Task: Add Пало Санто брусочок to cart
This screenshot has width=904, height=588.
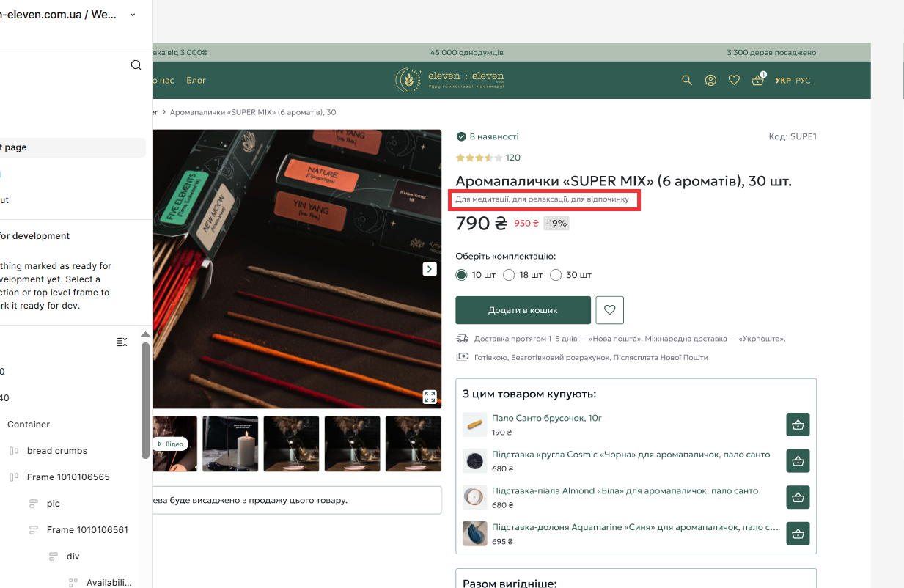Action: [798, 425]
